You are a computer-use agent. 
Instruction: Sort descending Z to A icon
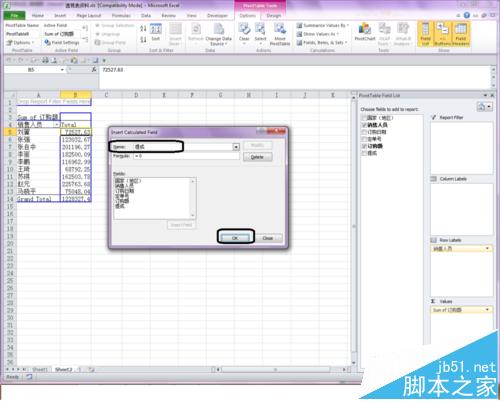click(143, 40)
